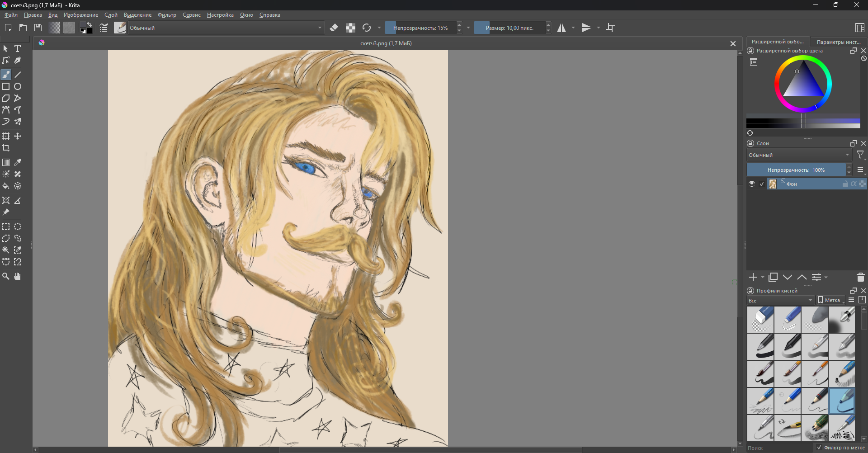Open the Файл menu

[x=11, y=15]
